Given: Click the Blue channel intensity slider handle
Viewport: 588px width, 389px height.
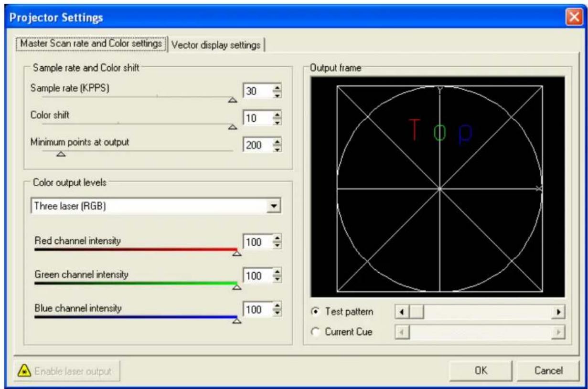Looking at the screenshot, I should pyautogui.click(x=236, y=320).
